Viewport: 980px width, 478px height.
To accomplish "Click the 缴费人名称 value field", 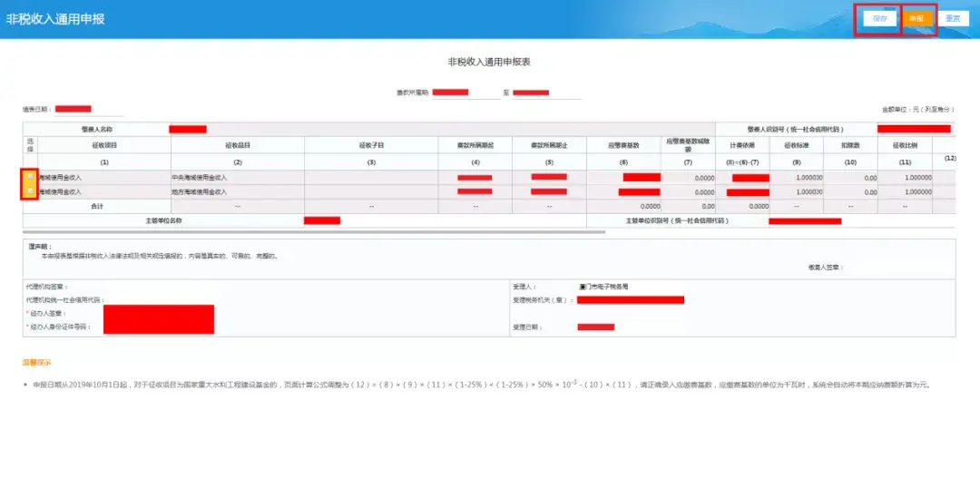I will tap(188, 129).
